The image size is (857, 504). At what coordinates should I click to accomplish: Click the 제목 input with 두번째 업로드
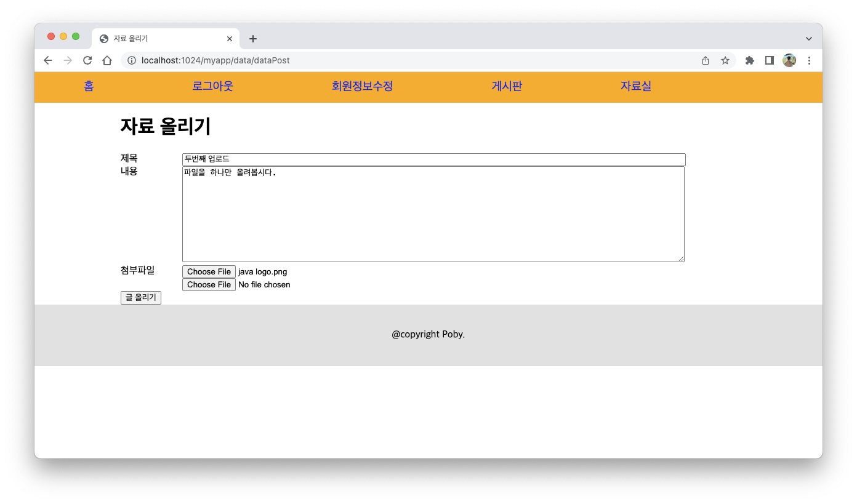coord(434,159)
